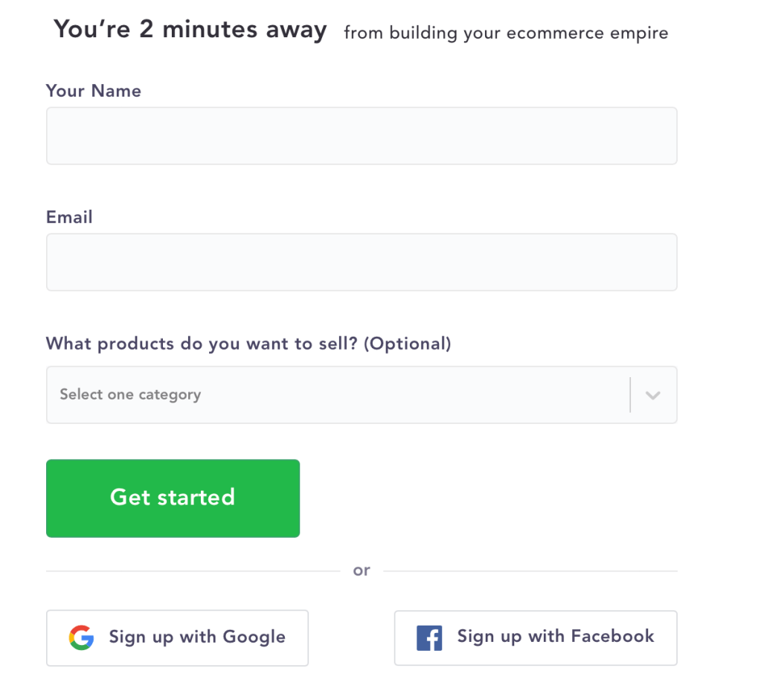Image resolution: width=761 pixels, height=700 pixels.
Task: Choose Sign up with Facebook
Action: click(536, 638)
